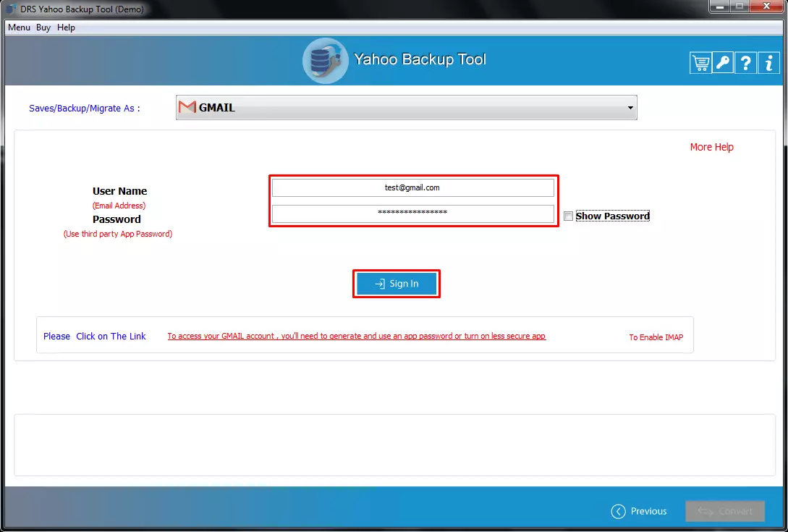The height and width of the screenshot is (532, 788).
Task: Click the Sign In button
Action: pos(397,284)
